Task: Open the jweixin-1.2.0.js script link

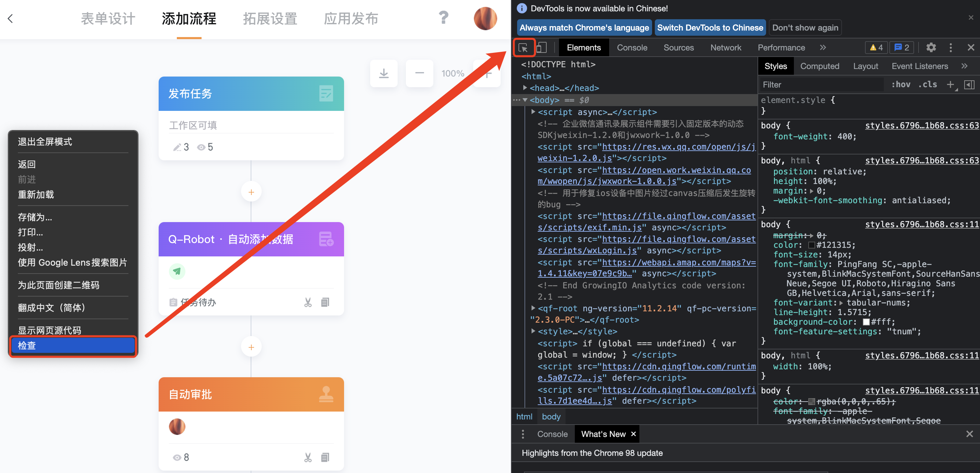Action: 646,152
